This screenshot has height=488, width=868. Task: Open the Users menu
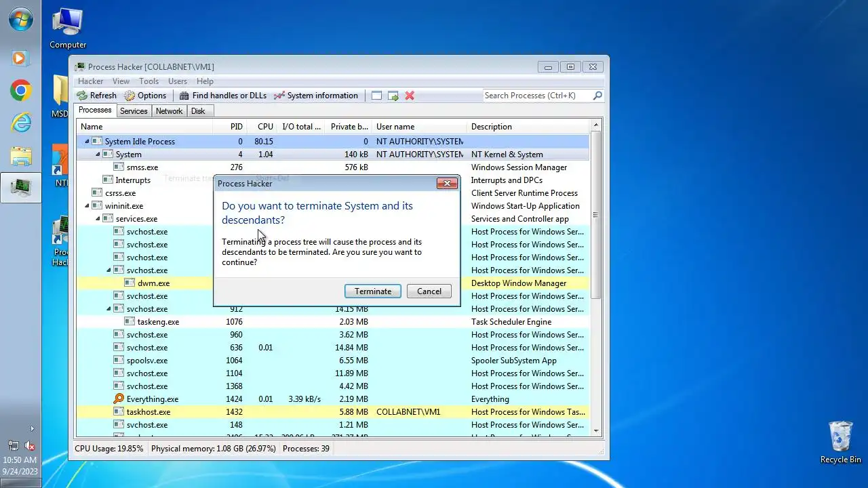[178, 81]
